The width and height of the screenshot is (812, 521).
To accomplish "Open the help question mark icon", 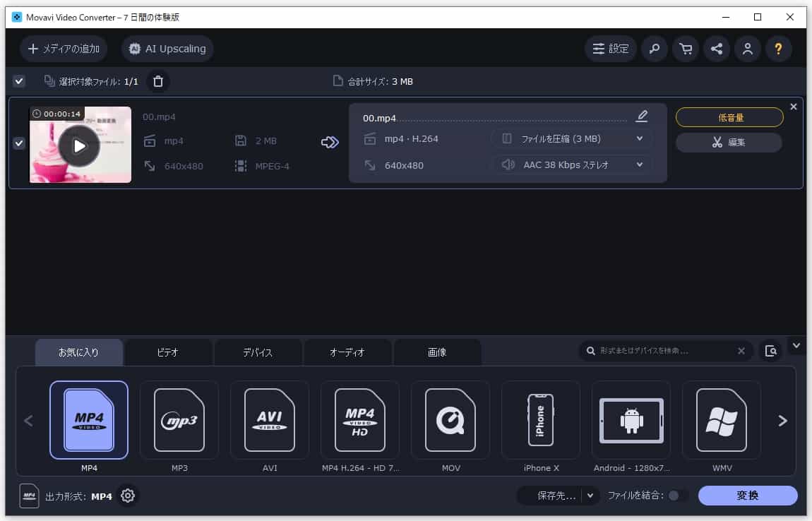I will click(x=778, y=49).
